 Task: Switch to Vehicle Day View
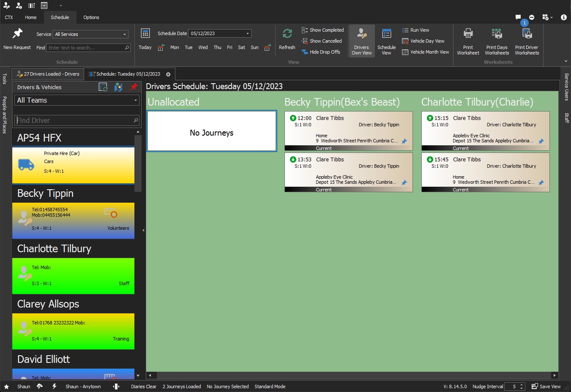(423, 41)
